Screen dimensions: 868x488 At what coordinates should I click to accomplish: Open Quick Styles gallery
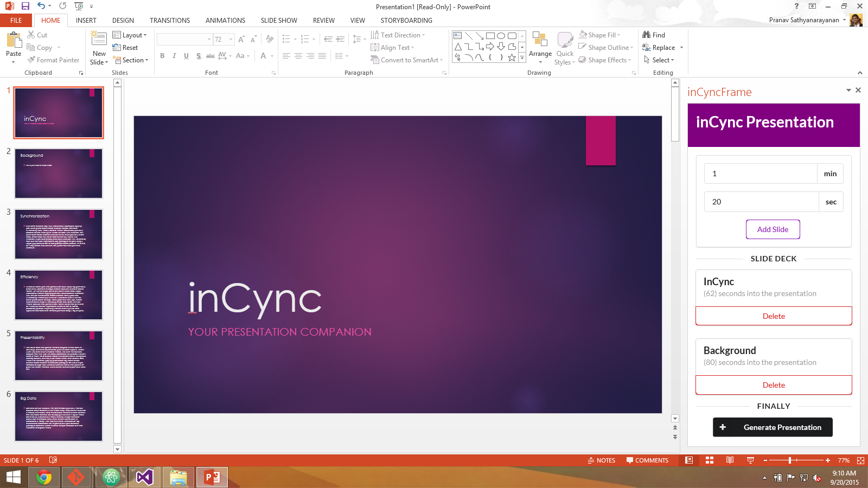565,48
